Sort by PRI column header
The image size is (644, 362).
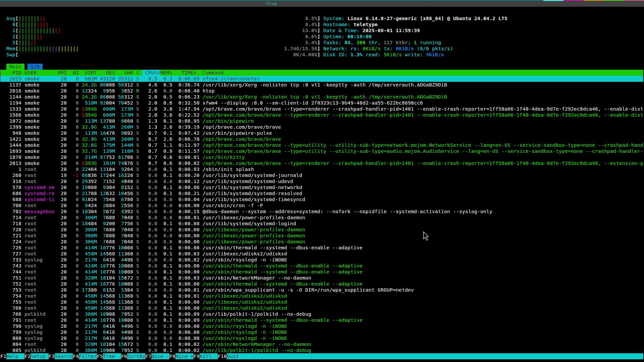62,73
